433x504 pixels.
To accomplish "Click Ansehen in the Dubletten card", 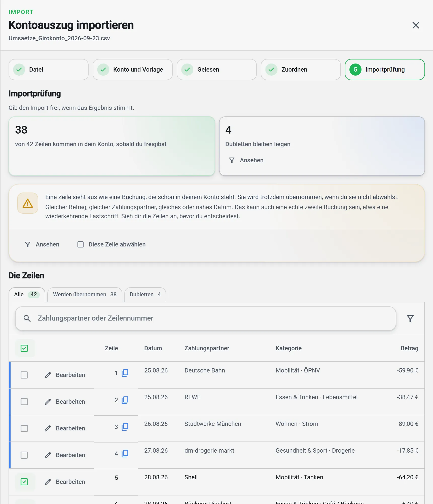I will (246, 160).
